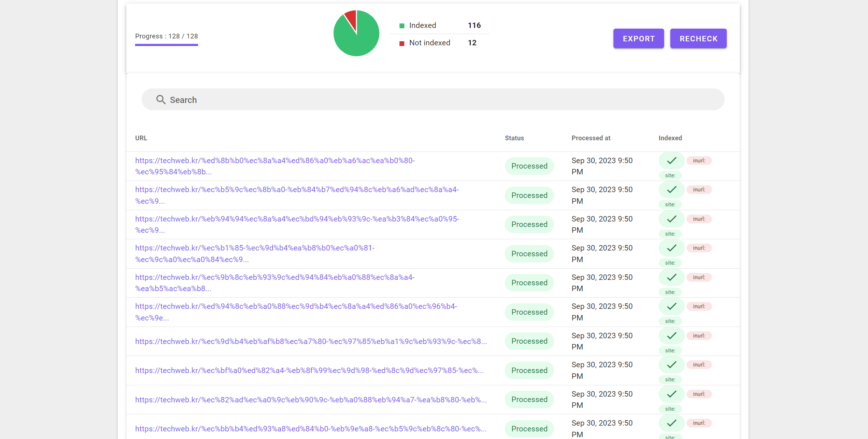Open the techweb.kr link starting %ed%94%8c
This screenshot has height=439, width=868.
pos(296,312)
